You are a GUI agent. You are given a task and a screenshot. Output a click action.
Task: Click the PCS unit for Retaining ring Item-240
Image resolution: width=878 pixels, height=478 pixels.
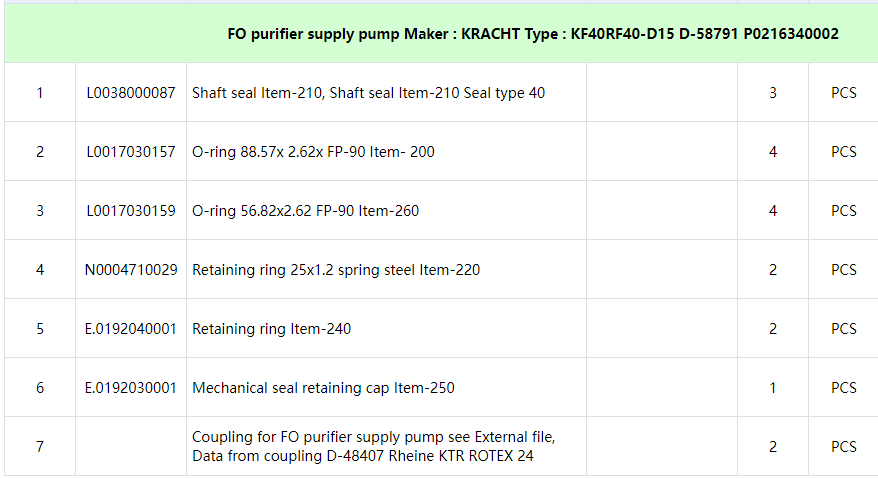(x=844, y=329)
